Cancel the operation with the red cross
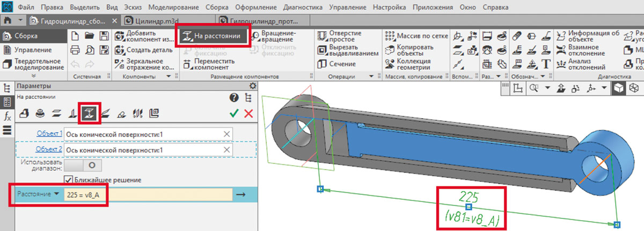The image size is (644, 231). pyautogui.click(x=248, y=113)
